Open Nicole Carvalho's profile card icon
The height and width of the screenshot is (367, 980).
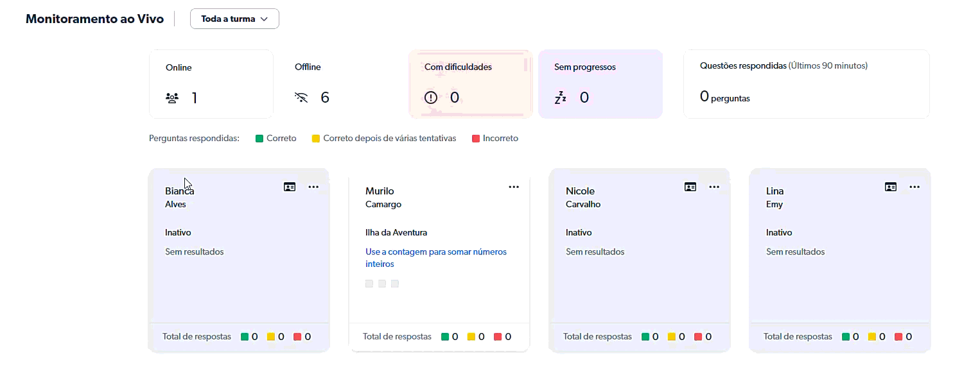click(x=690, y=187)
